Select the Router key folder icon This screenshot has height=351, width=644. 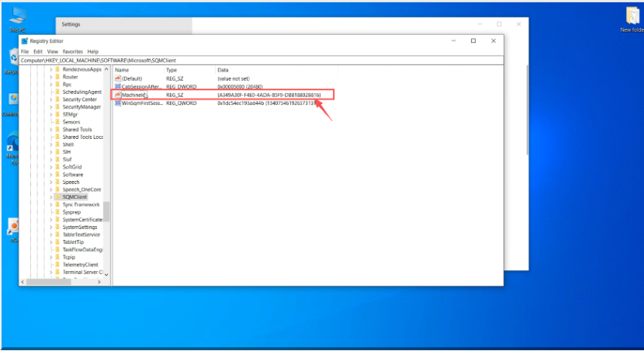[x=57, y=77]
